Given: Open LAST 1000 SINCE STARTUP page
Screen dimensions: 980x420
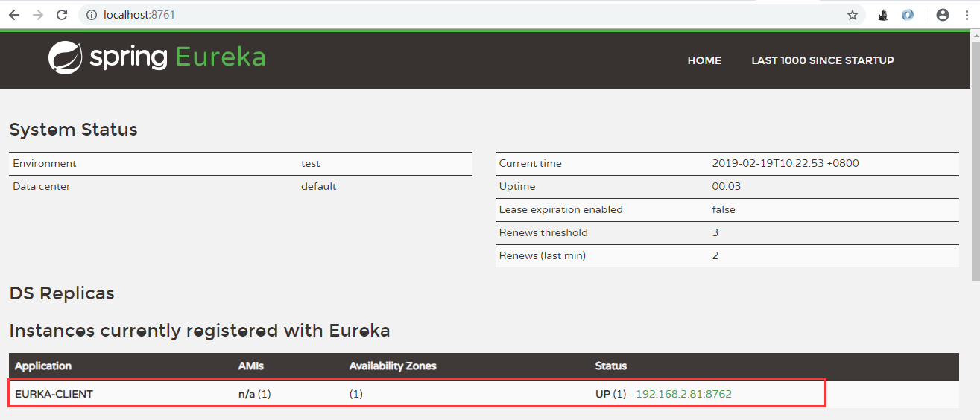Looking at the screenshot, I should click(x=823, y=60).
